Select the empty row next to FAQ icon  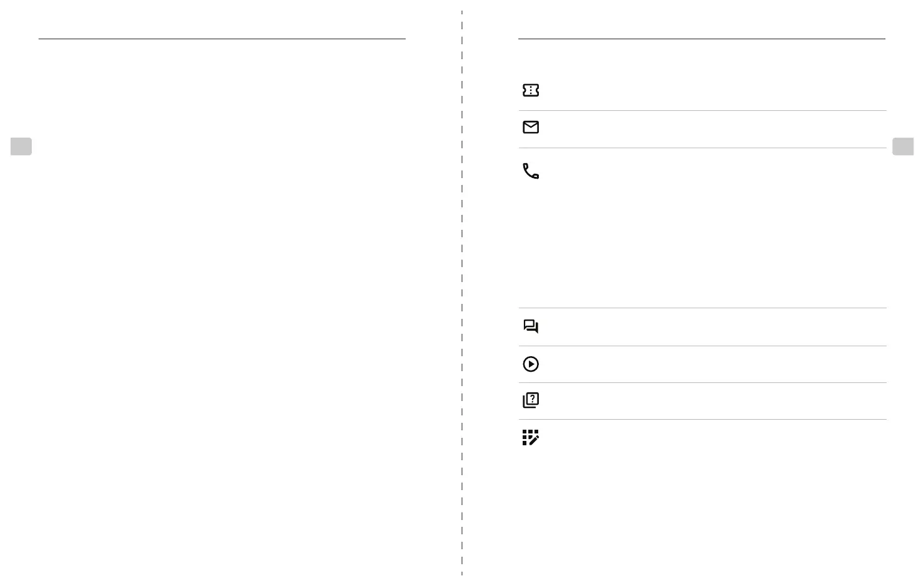pos(709,401)
